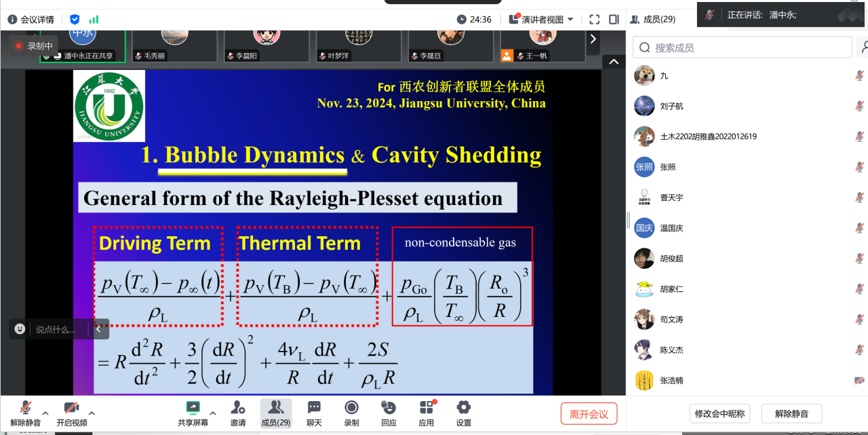Click the Share Screen (共享屏幕) icon
The height and width of the screenshot is (435, 868).
pyautogui.click(x=193, y=407)
